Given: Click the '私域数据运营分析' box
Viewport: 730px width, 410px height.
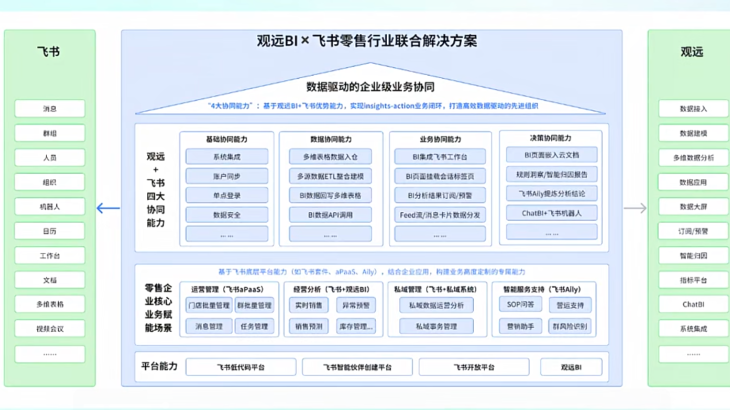Looking at the screenshot, I should 436,305.
